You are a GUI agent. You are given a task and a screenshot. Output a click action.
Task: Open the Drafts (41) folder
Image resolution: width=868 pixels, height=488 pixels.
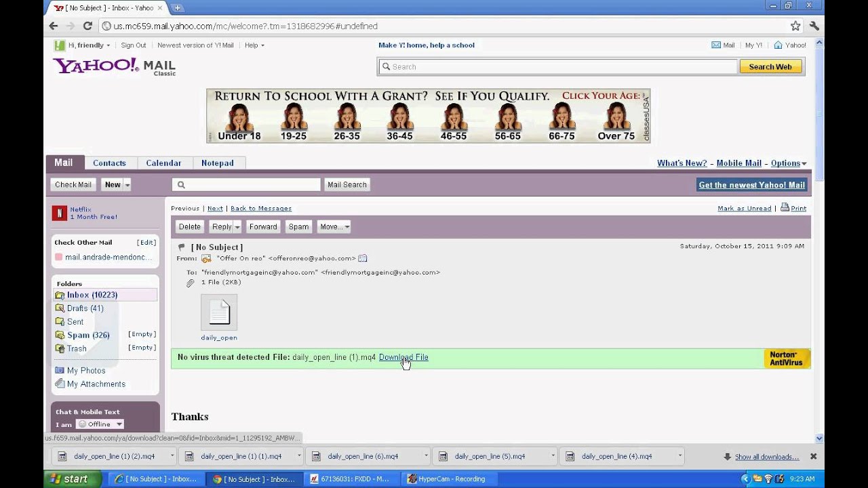coord(85,308)
